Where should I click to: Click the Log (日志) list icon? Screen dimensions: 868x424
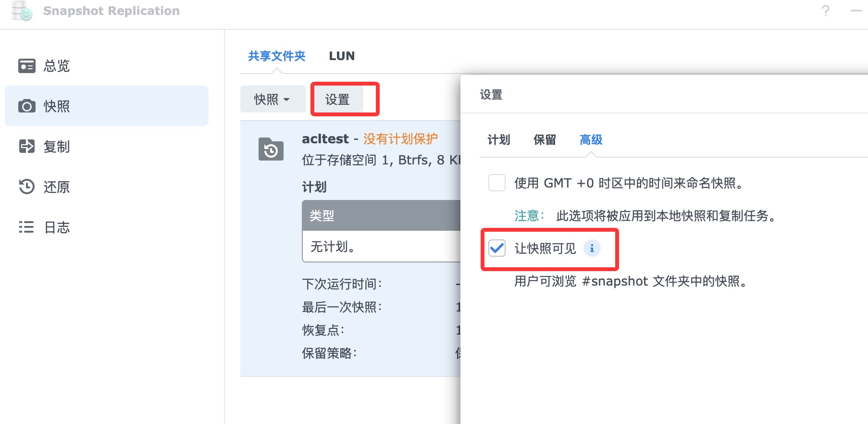(26, 227)
